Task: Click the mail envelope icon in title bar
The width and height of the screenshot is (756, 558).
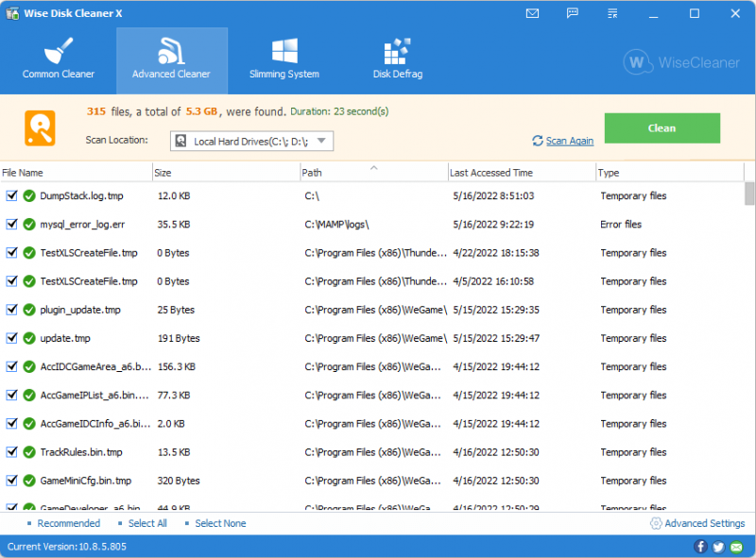Action: [x=532, y=13]
